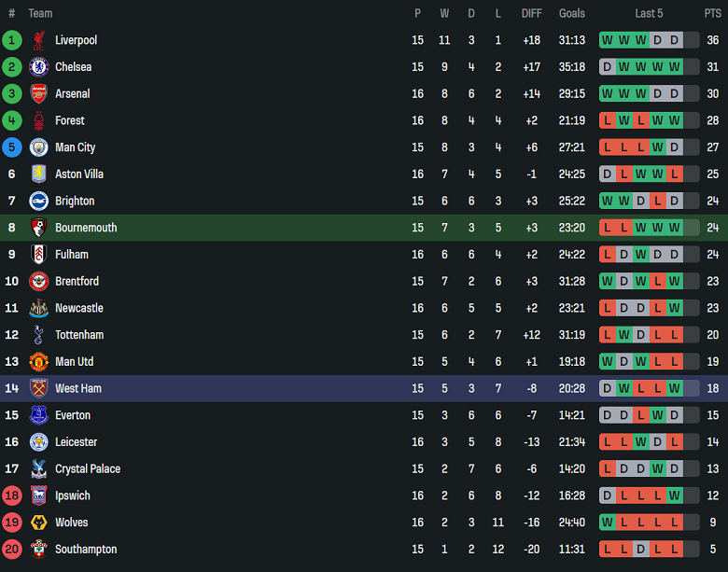728x572 pixels.
Task: Click the W badge in Wolves' Last 5
Action: pos(608,523)
